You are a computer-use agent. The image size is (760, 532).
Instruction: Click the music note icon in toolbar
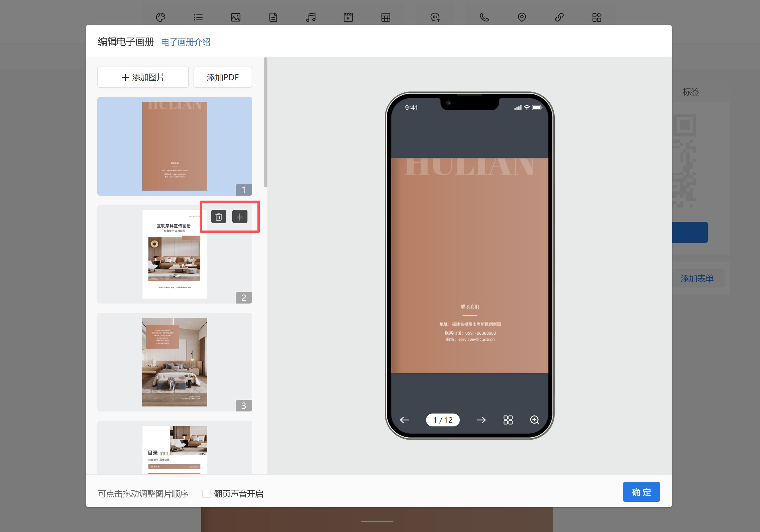coord(311,17)
